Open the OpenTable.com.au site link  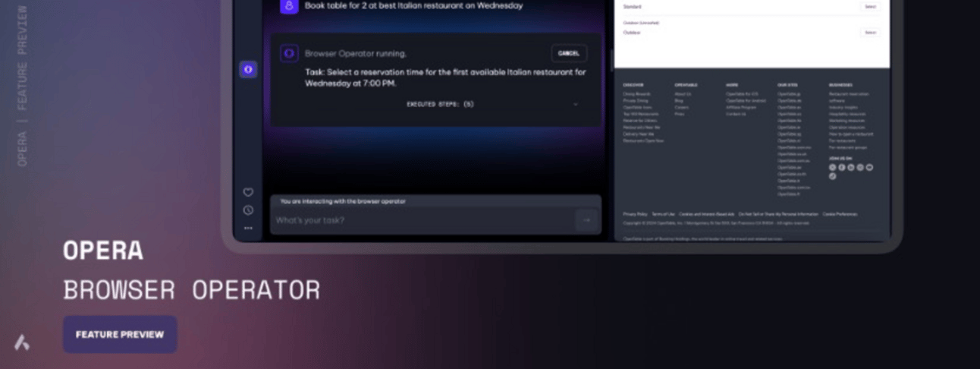point(793,160)
